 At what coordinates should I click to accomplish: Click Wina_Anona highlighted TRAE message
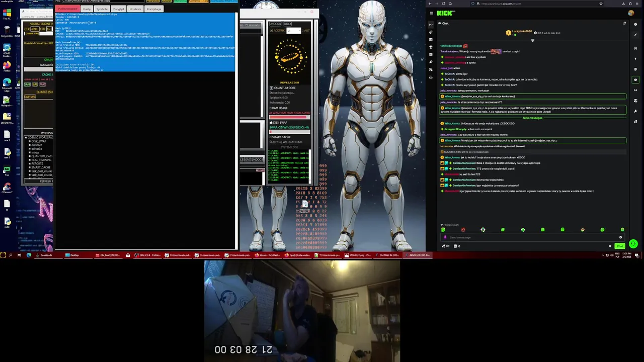pyautogui.click(x=533, y=109)
